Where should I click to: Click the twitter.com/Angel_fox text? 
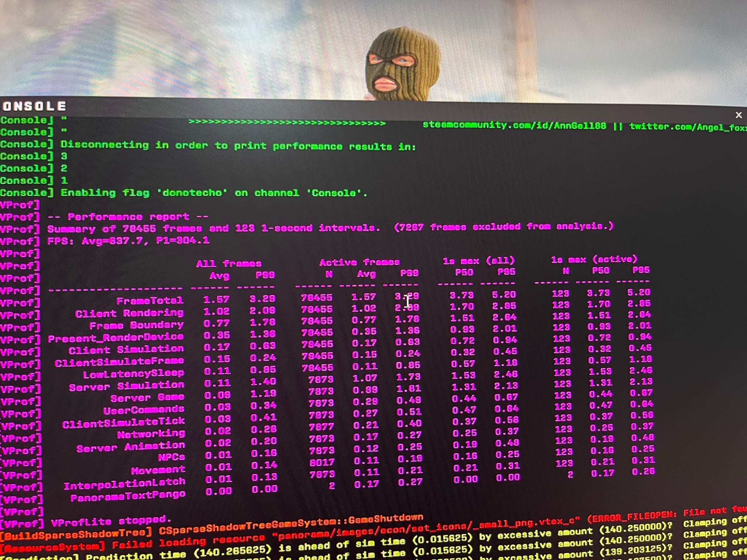point(688,127)
